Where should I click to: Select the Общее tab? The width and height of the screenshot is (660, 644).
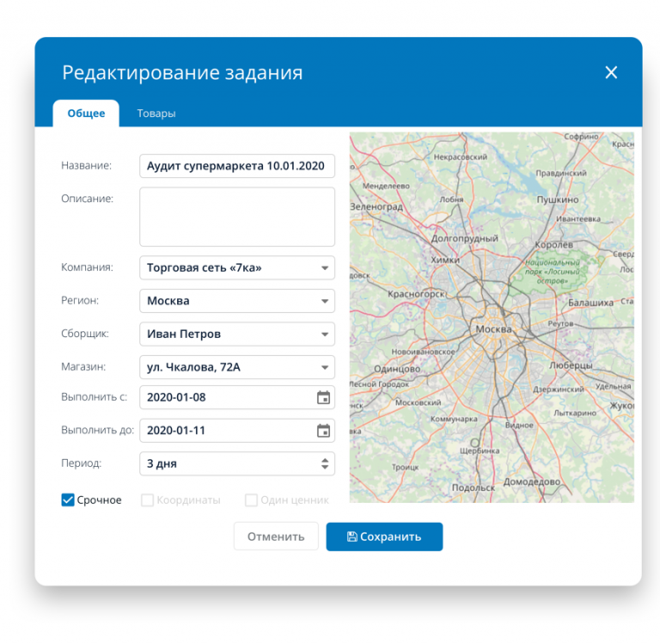[86, 113]
